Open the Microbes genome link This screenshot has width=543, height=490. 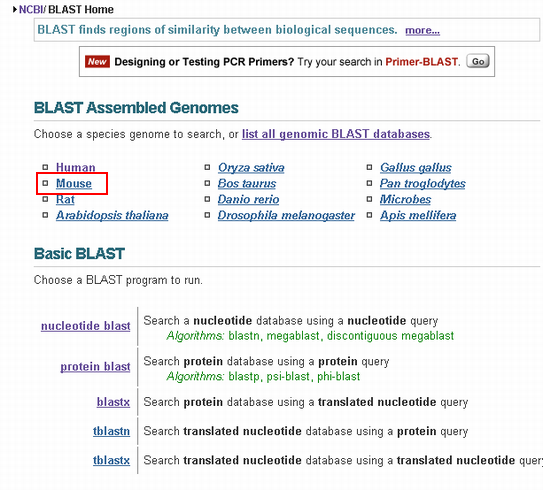405,199
